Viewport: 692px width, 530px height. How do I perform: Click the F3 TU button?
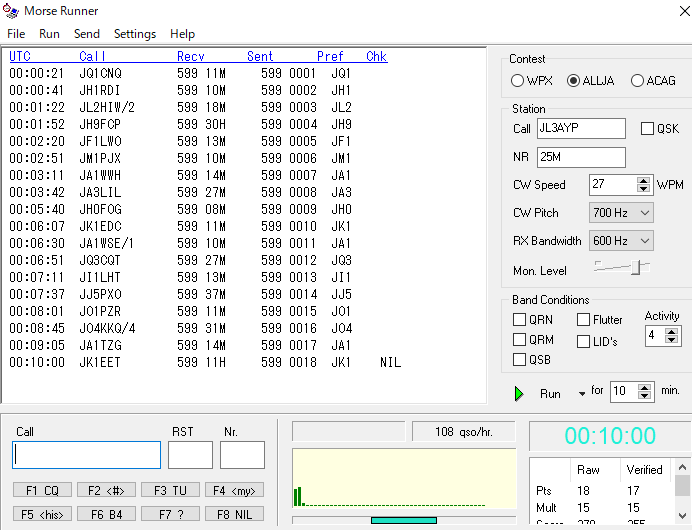click(x=170, y=490)
